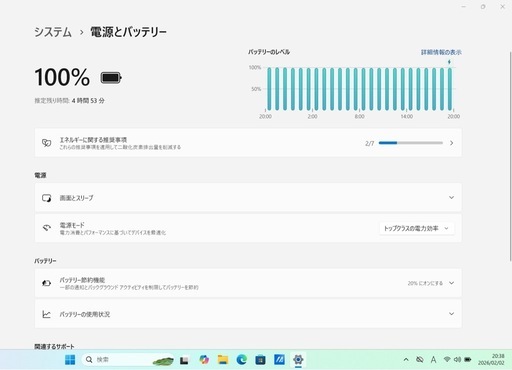Click the volume speaker tray icon
The width and height of the screenshot is (512, 370).
[457, 360]
